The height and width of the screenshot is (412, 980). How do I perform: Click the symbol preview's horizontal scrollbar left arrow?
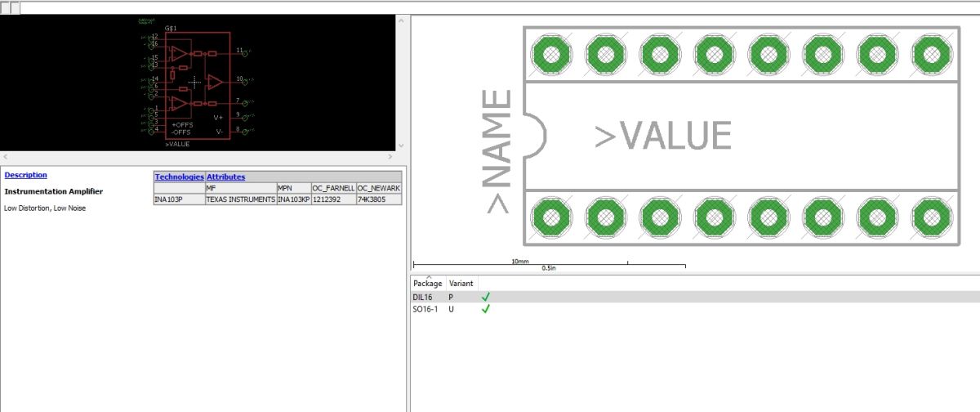[x=5, y=156]
